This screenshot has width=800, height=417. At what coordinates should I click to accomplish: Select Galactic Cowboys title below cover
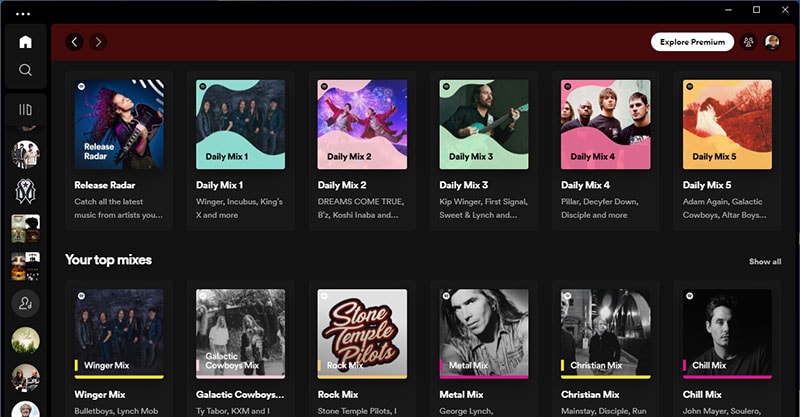(x=240, y=395)
